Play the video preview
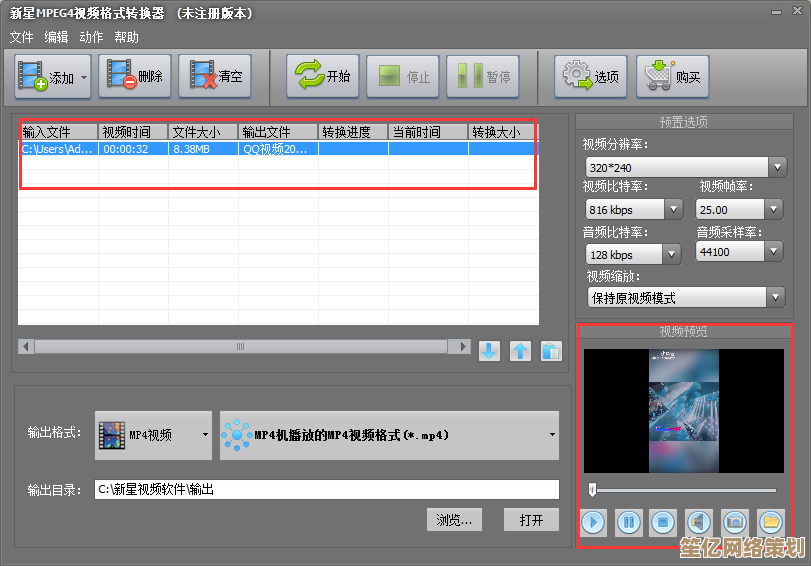 point(594,521)
